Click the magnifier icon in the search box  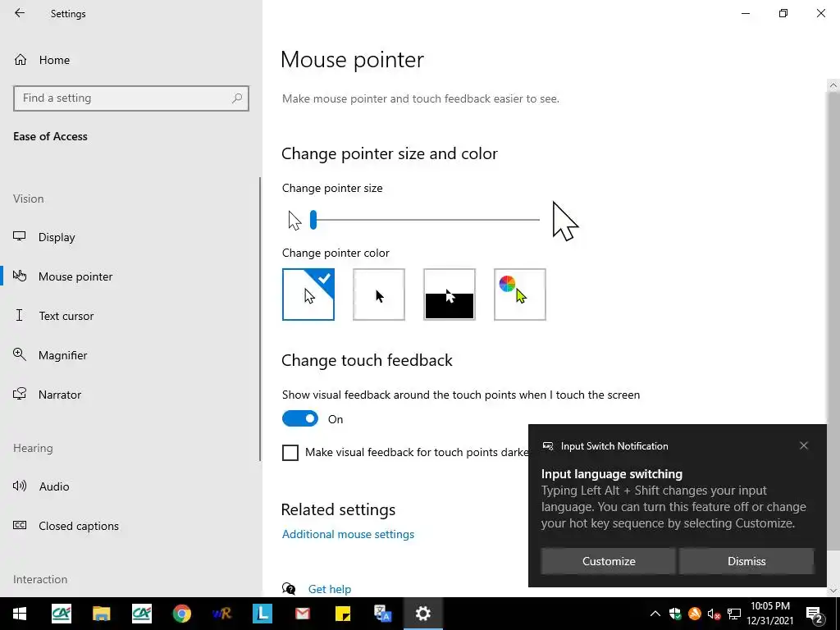(237, 98)
